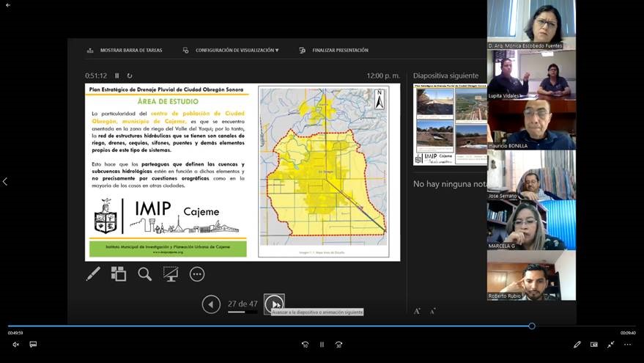Viewport: 644px width, 363px height.
Task: Skip forward 30 seconds in video
Action: (338, 344)
